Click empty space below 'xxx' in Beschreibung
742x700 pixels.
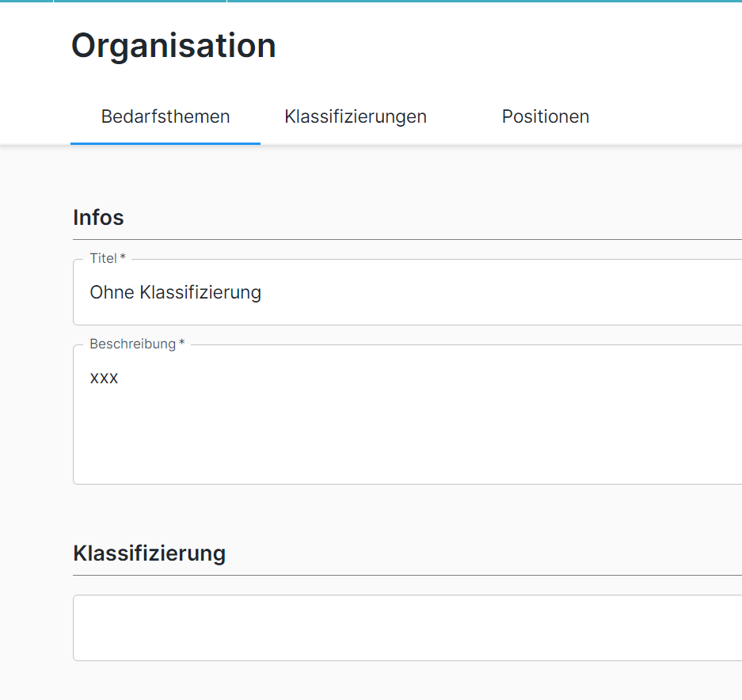(x=317, y=443)
